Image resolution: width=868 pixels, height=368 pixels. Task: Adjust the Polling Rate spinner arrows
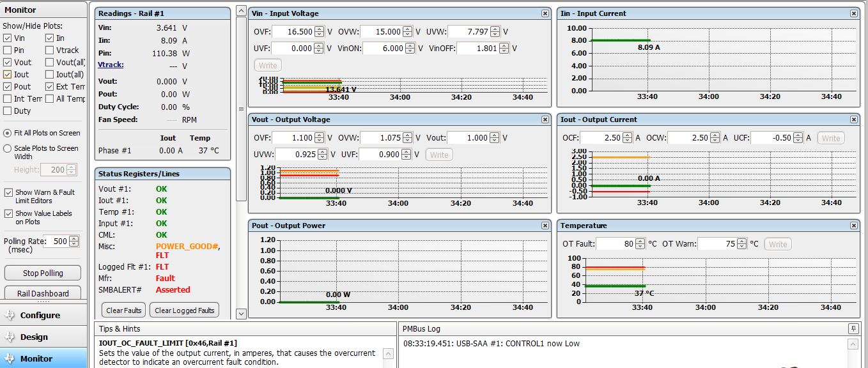[x=74, y=241]
